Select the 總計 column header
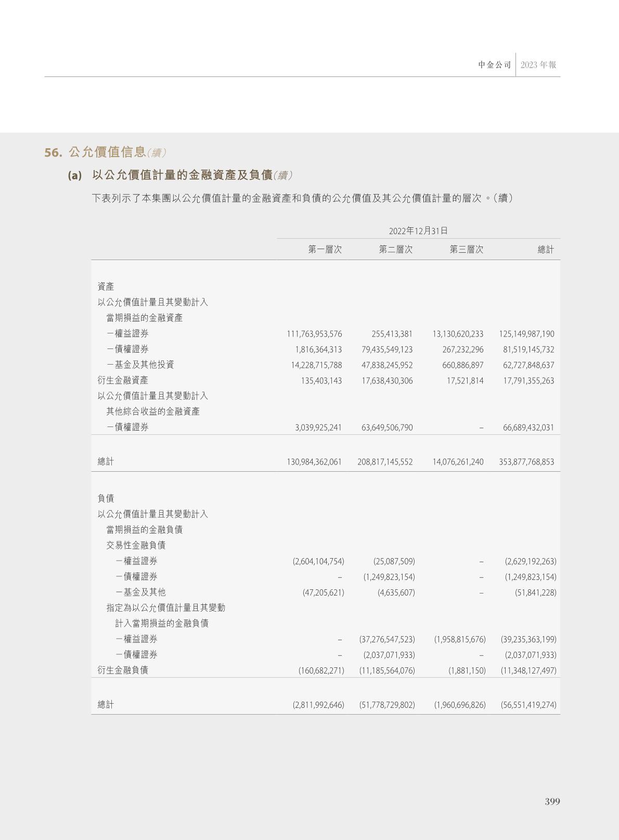Viewport: 619px width, 840px height. click(x=546, y=250)
